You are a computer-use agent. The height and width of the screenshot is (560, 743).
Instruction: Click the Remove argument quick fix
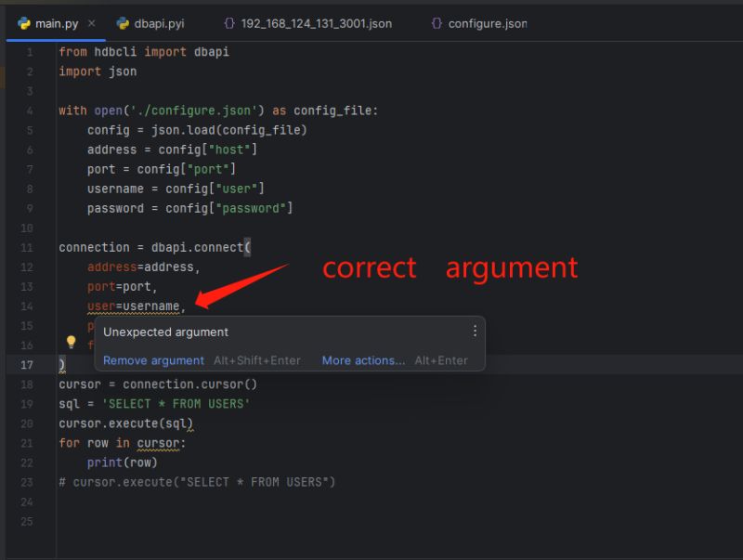pos(152,360)
